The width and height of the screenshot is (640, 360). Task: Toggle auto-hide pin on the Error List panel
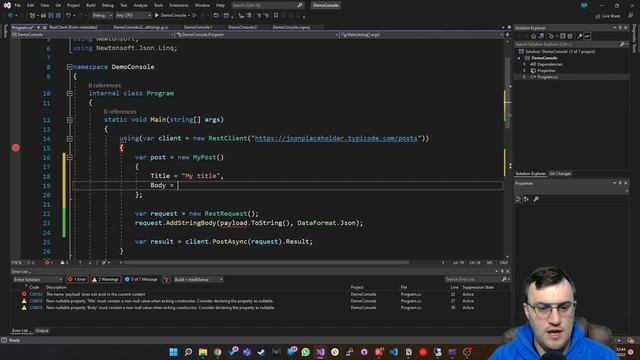pyautogui.click(x=502, y=271)
